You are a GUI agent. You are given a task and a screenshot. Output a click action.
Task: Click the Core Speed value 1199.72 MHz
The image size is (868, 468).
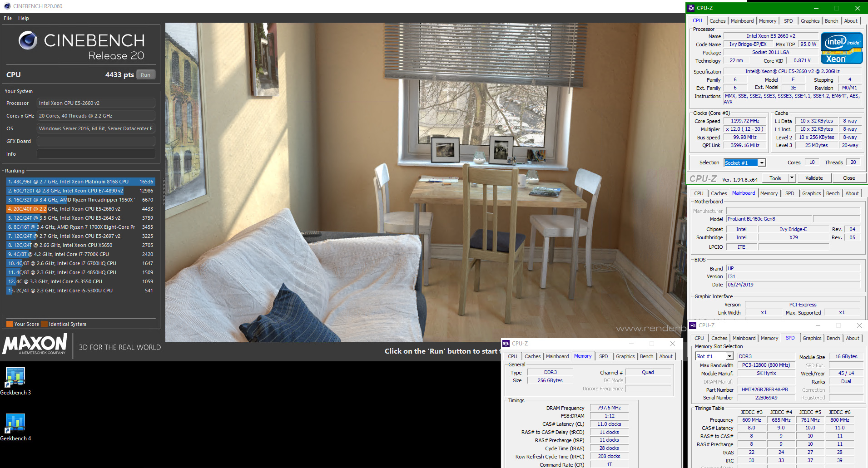745,121
